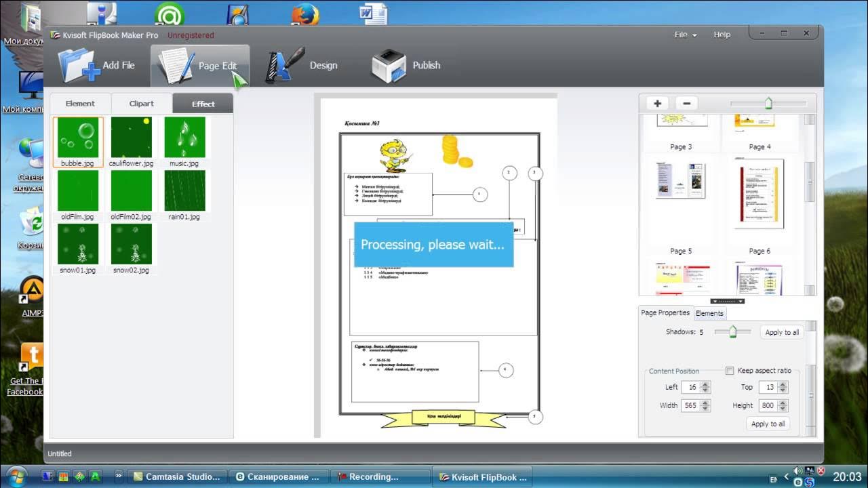The width and height of the screenshot is (868, 488).
Task: Toggle Keep aspect ratio checkbox
Action: (x=730, y=371)
